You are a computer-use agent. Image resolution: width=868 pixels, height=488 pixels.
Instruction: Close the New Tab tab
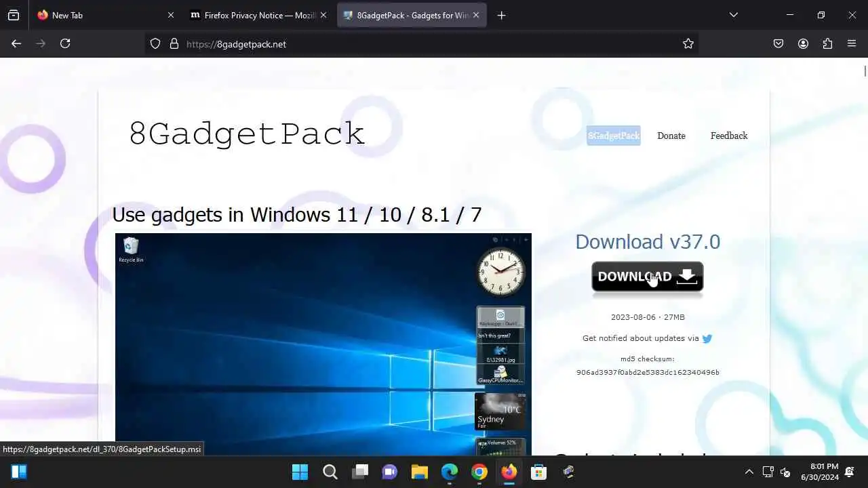click(171, 15)
